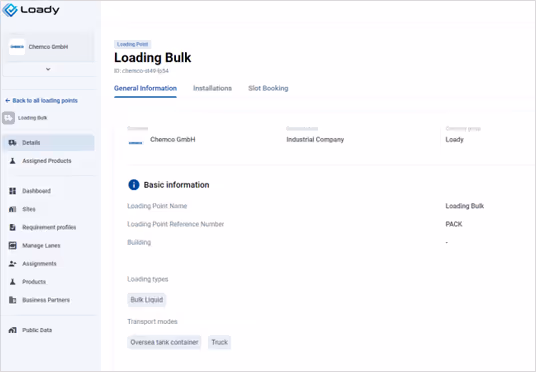This screenshot has height=372, width=536.
Task: Select Assigned Products menu entry
Action: tap(48, 161)
